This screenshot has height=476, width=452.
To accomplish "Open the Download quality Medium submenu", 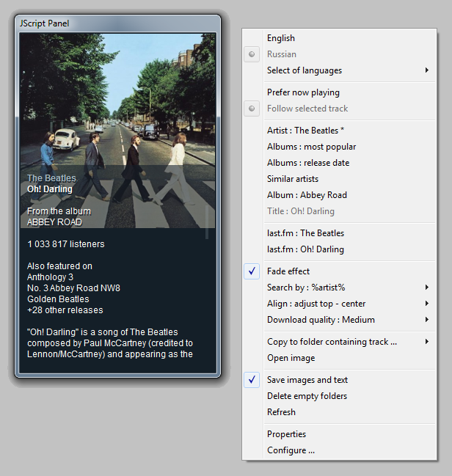I will (320, 320).
